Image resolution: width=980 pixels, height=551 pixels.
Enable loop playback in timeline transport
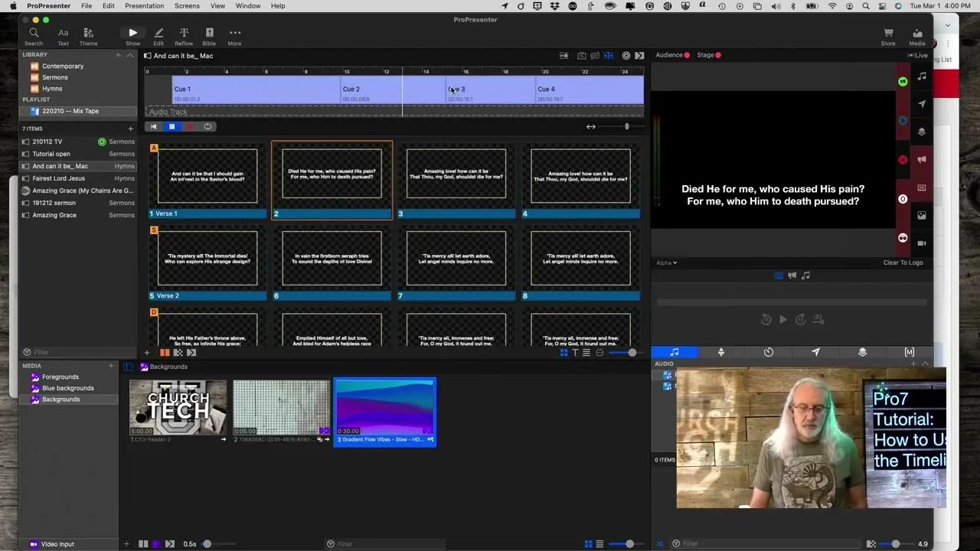coord(207,126)
